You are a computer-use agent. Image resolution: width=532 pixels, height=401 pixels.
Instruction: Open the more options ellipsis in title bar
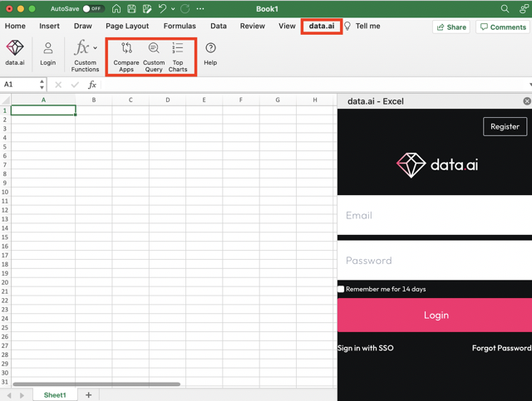[x=200, y=9]
